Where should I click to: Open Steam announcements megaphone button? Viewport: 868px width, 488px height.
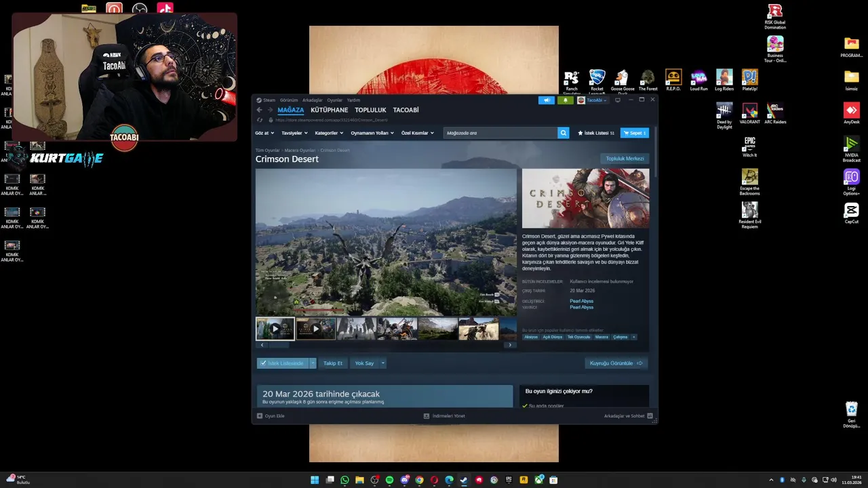(547, 100)
